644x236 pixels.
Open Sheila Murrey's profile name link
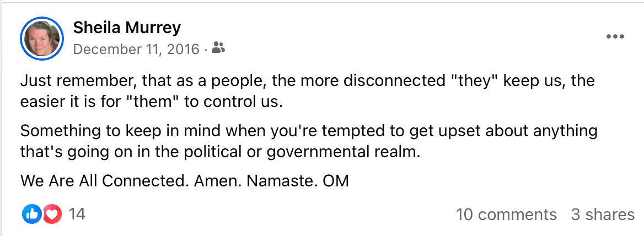[127, 28]
